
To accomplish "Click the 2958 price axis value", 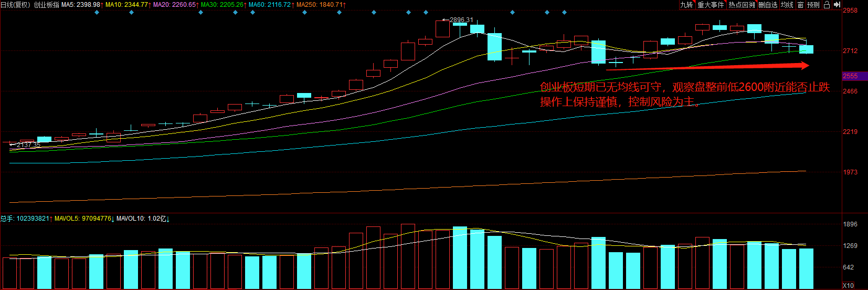I will pos(850,11).
